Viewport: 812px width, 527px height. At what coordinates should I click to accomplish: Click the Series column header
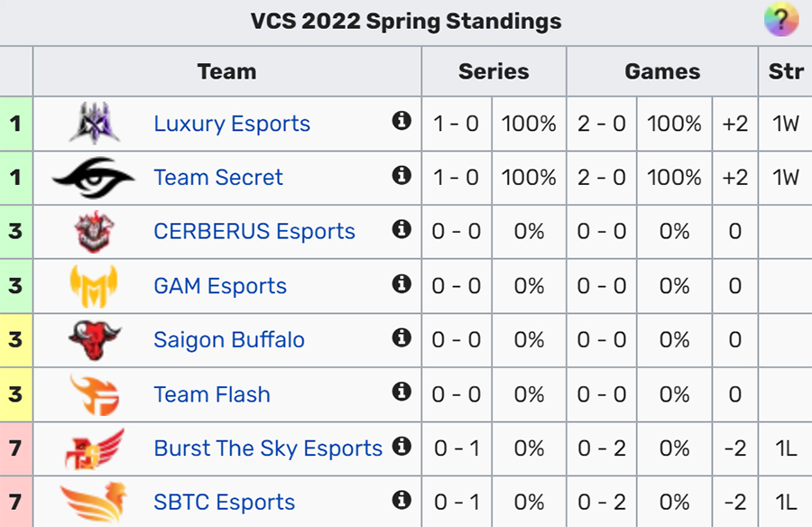point(494,71)
